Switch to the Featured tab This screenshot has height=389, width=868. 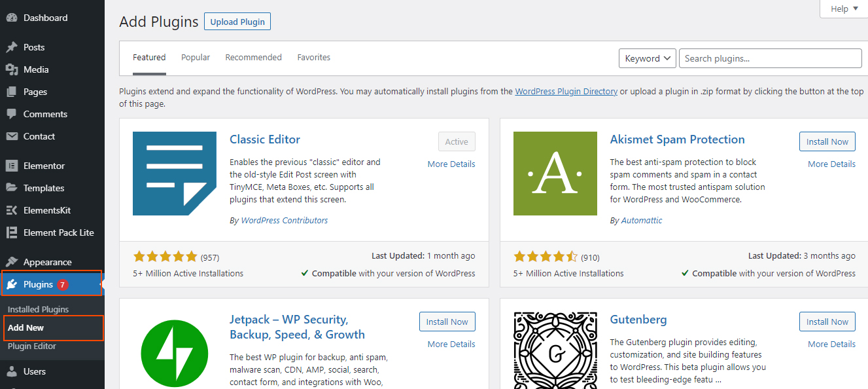coord(149,58)
